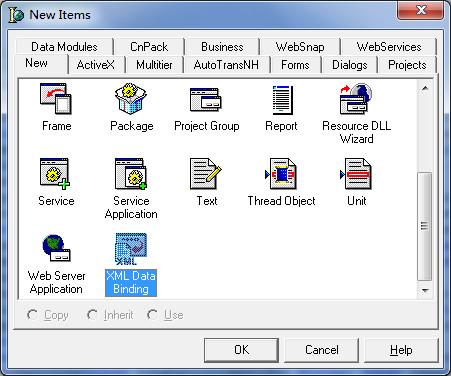Click the scrollbar up arrow
The width and height of the screenshot is (451, 376).
425,88
